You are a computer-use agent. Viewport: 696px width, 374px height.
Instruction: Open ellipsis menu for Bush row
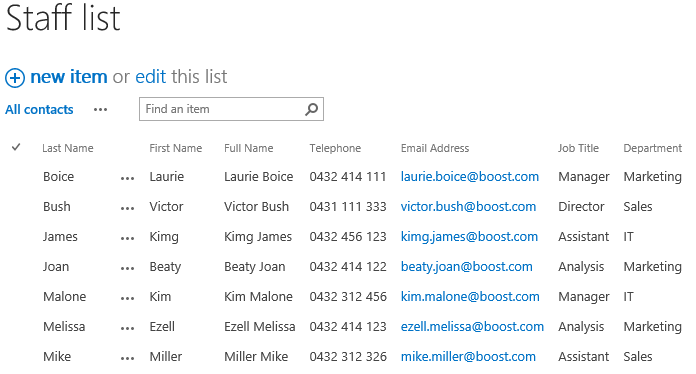[127, 209]
